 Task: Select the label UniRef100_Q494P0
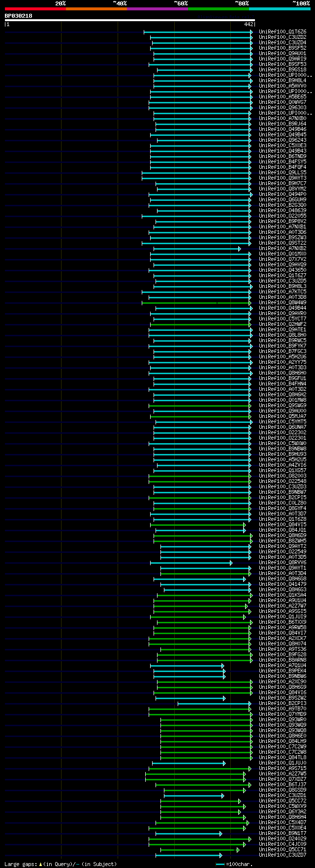click(x=283, y=194)
